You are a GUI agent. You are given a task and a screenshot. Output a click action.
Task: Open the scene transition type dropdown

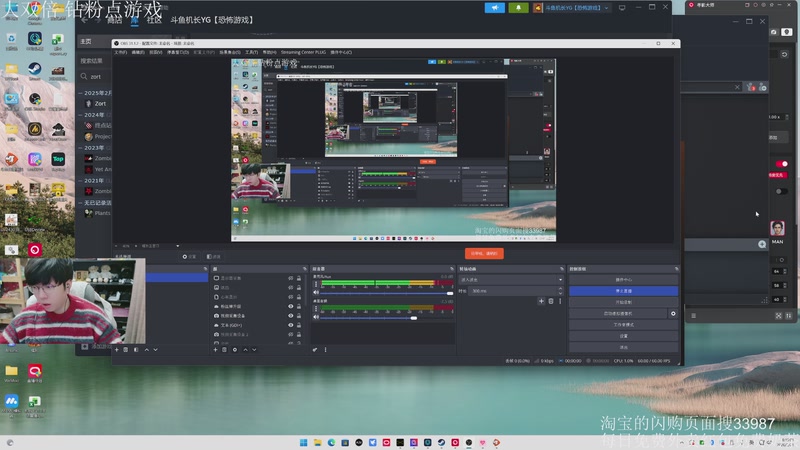[511, 280]
